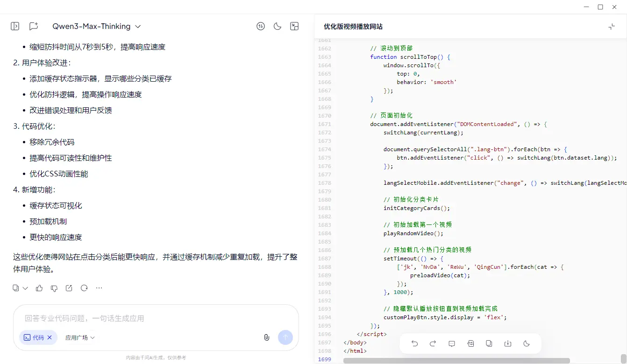Screen dimensions: 627x364
Task: Toggle the code editor dark theme
Action: [527, 343]
